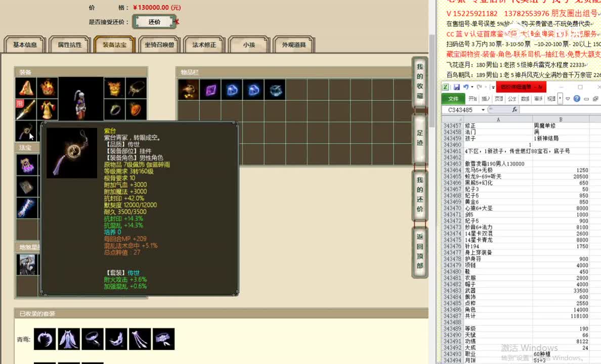Click the Excel Help question mark icon

tap(577, 99)
